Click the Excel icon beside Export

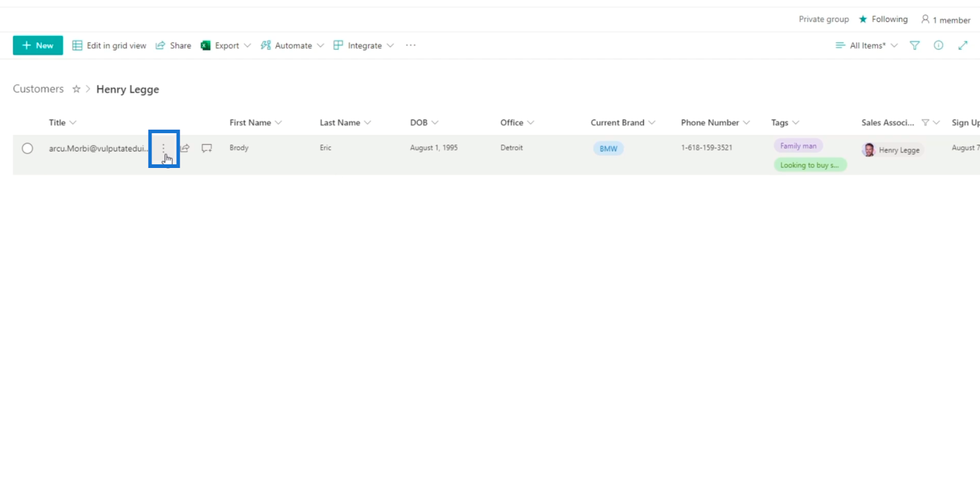click(x=206, y=45)
